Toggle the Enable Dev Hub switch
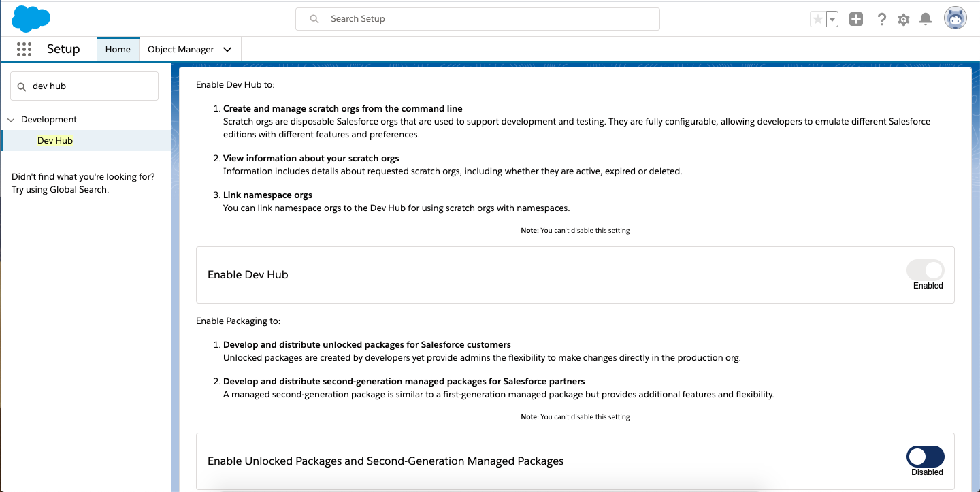Viewport: 980px width, 492px height. pos(926,270)
